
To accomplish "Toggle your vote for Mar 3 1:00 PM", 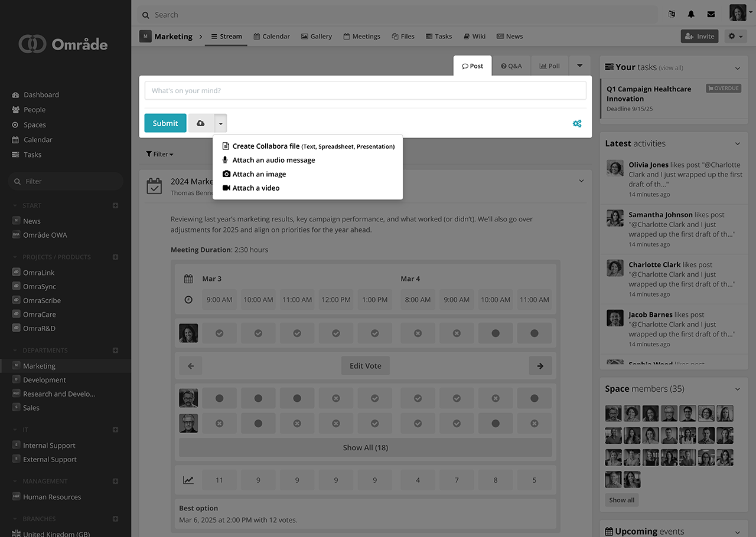I will pos(374,333).
